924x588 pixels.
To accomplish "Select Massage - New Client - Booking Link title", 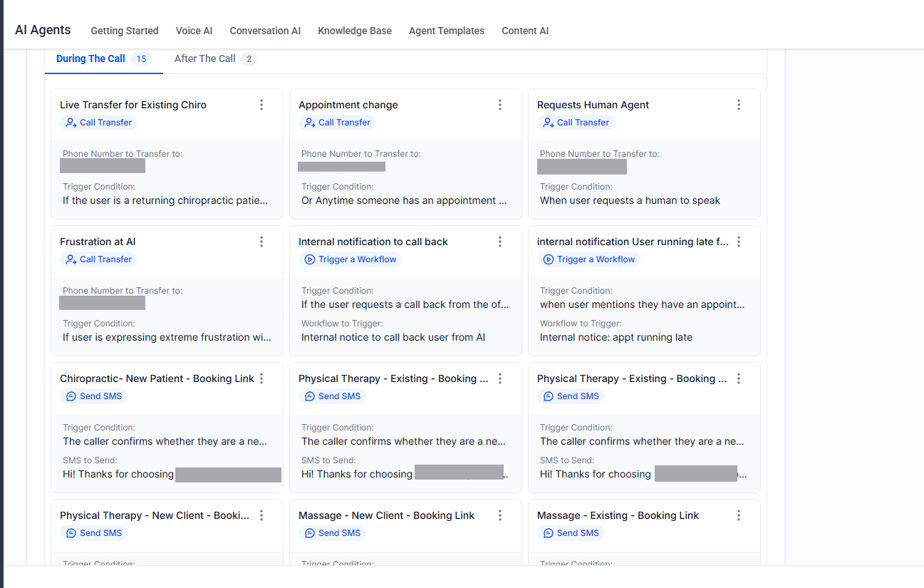I will 387,515.
